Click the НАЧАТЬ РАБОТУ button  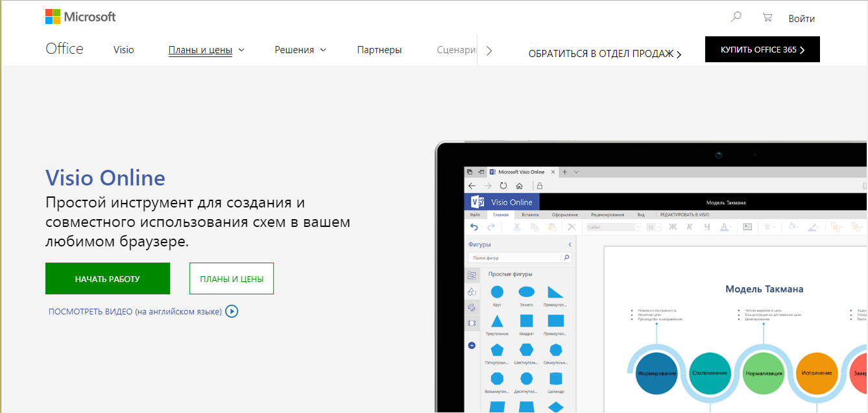tap(107, 278)
